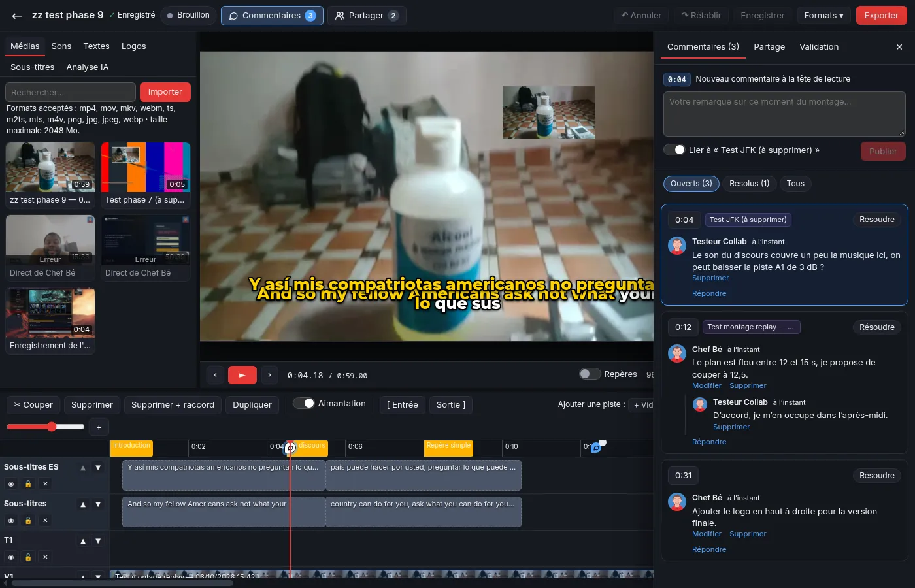The image size is (915, 588).
Task: Open the Textes tab
Action: pos(96,46)
